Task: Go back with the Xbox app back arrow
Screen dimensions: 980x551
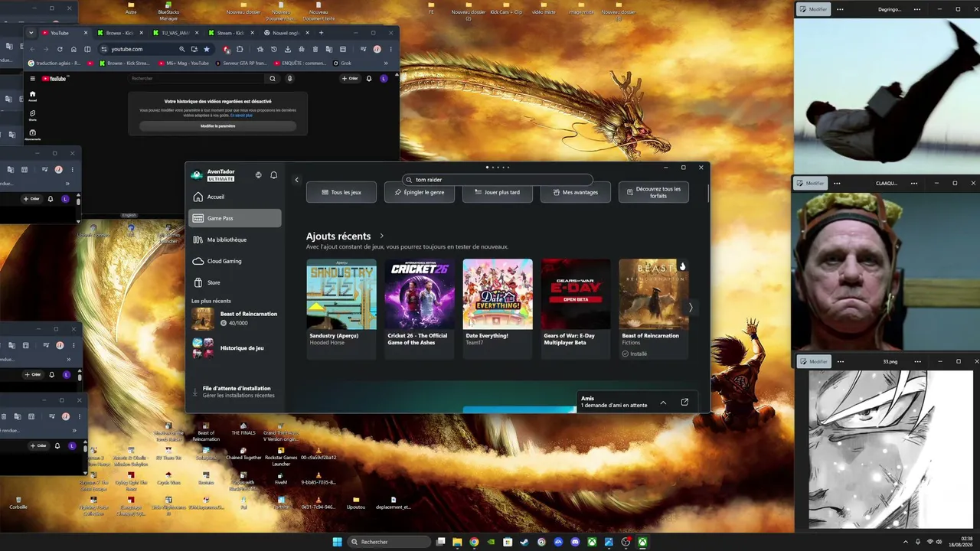Action: 297,180
